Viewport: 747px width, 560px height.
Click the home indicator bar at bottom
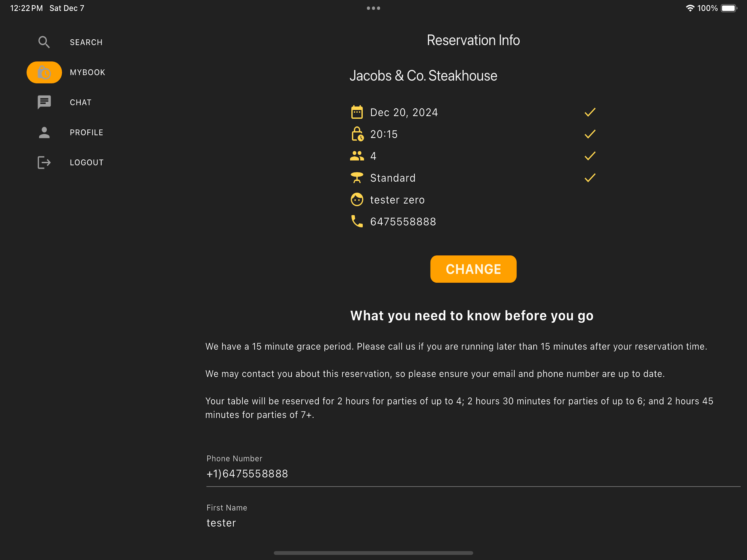click(x=373, y=553)
